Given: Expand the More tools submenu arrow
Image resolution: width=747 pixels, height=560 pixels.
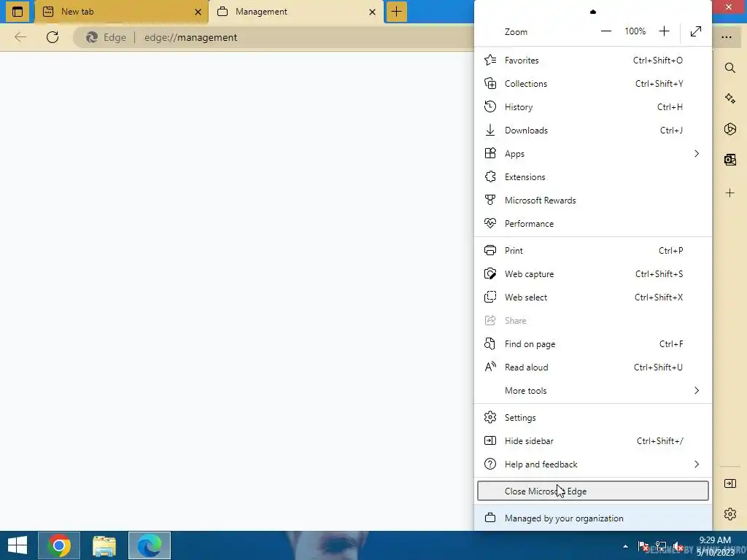Looking at the screenshot, I should click(697, 391).
